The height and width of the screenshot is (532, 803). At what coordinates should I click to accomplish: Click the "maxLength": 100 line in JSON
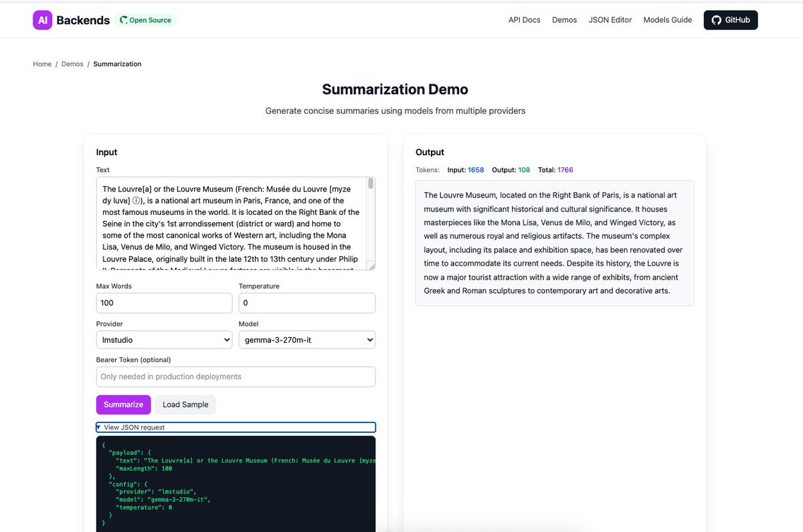pyautogui.click(x=144, y=468)
